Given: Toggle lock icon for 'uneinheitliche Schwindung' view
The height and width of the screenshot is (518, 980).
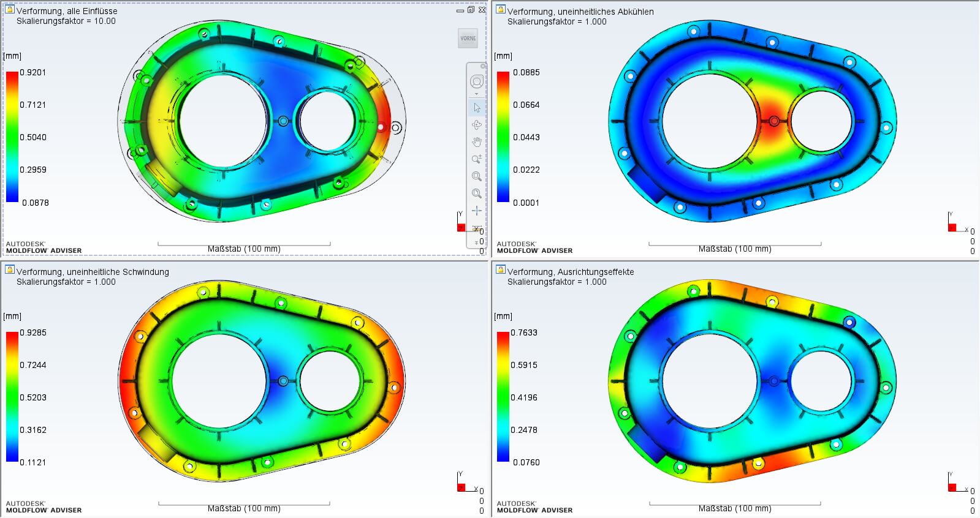Looking at the screenshot, I should [x=10, y=269].
